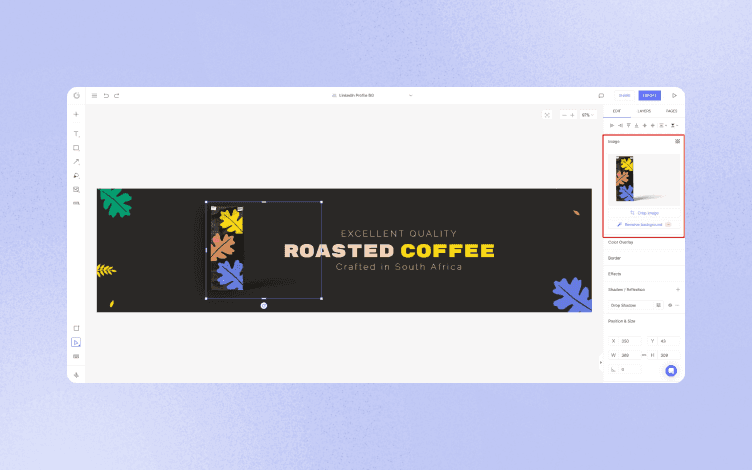
Task: Align selection to left edge
Action: 612,126
